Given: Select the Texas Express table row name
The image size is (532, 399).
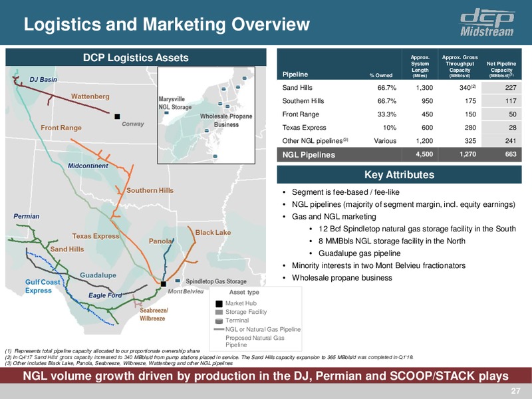Looking at the screenshot, I should pyautogui.click(x=304, y=128).
